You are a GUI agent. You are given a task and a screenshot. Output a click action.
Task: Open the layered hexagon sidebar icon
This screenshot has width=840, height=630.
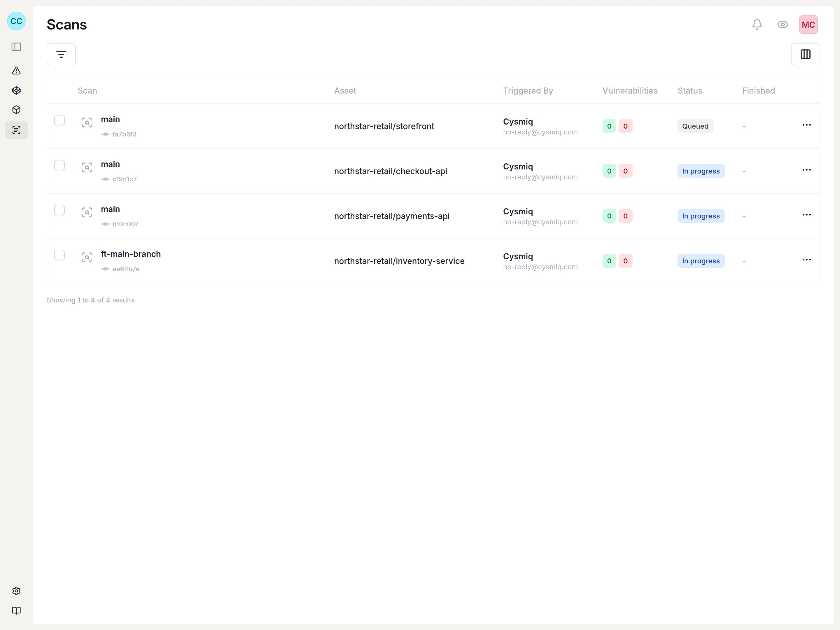click(x=16, y=90)
